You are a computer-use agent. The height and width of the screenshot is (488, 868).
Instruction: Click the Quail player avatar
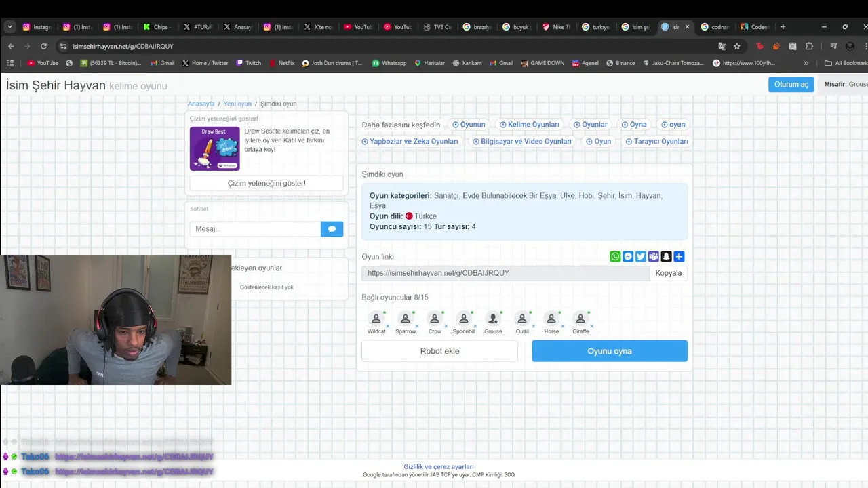point(522,319)
